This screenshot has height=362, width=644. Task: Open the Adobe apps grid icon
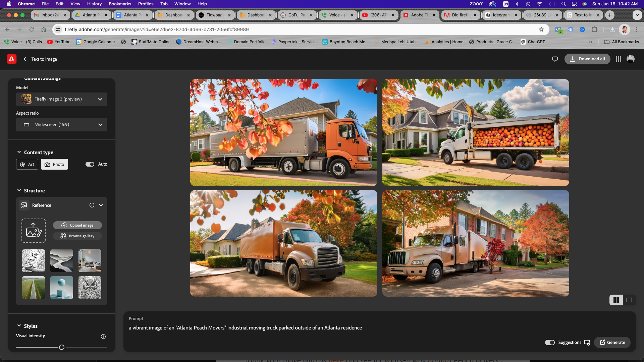(x=619, y=59)
